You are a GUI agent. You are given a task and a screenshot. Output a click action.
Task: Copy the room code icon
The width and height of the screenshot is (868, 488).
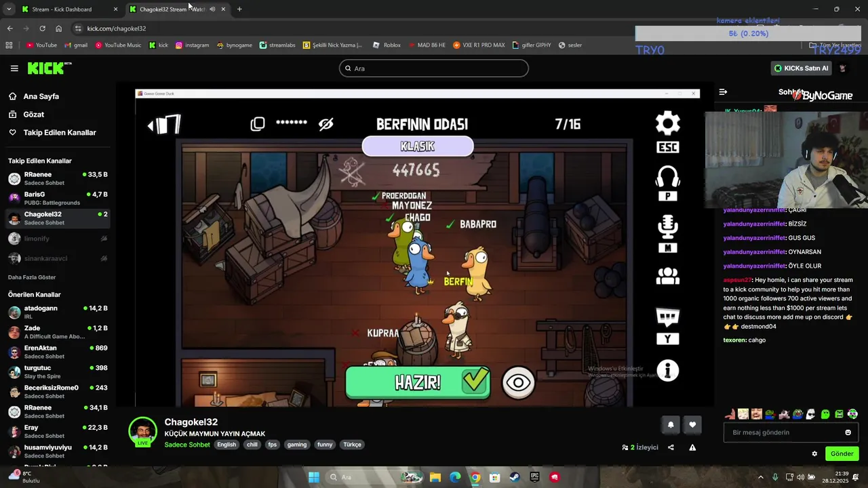[x=257, y=124]
